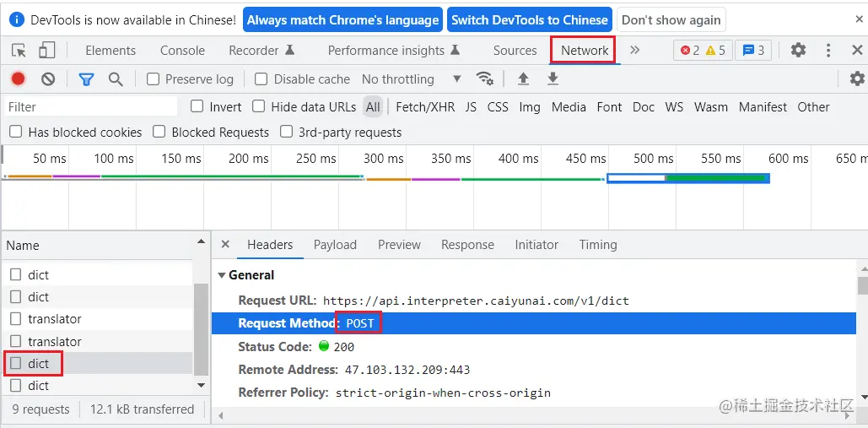Activate the inspect element picker icon

[x=19, y=51]
